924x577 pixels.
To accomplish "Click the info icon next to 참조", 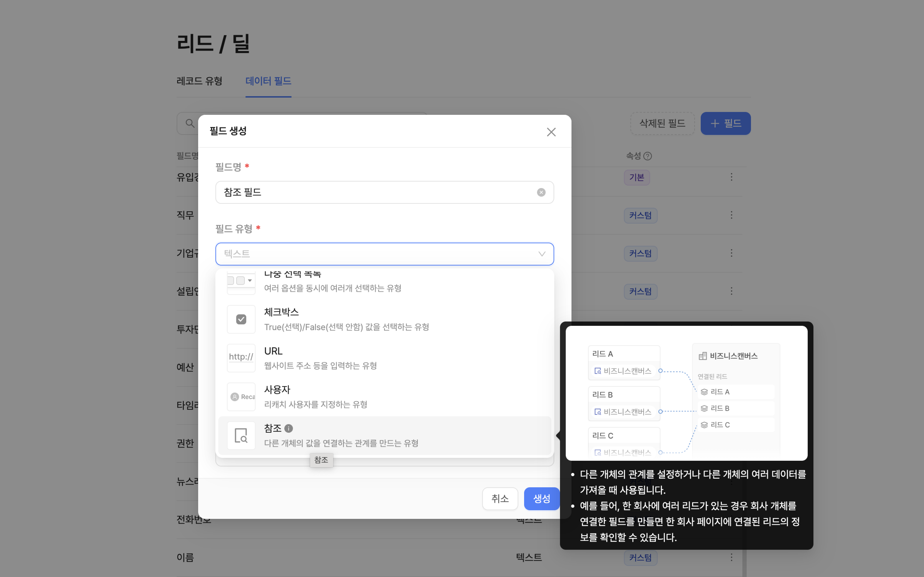I will click(x=289, y=428).
